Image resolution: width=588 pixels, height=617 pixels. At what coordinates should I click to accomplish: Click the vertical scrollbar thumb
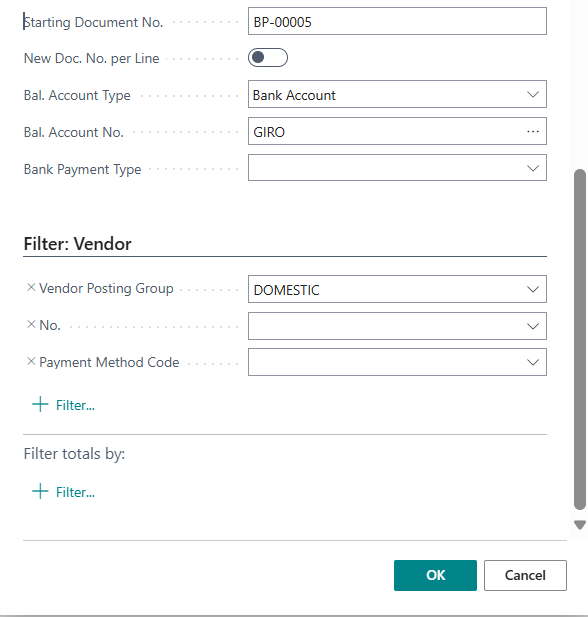(x=580, y=340)
